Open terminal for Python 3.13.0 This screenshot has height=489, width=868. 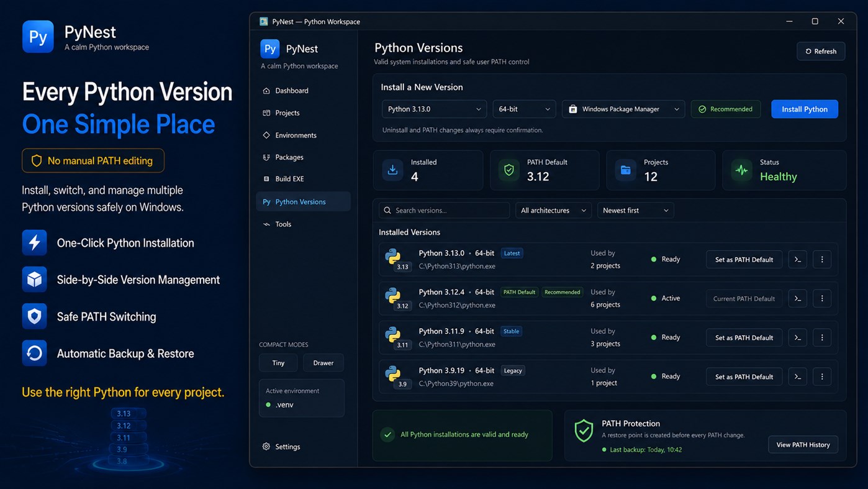(798, 259)
